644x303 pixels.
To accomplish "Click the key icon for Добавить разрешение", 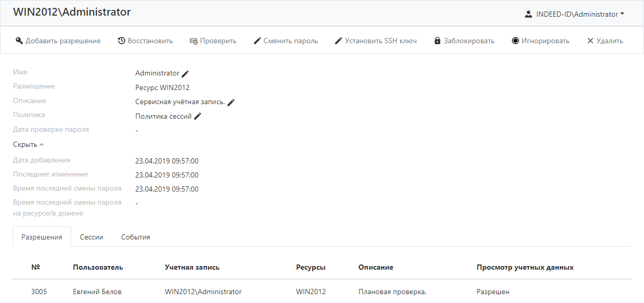I will [x=19, y=41].
